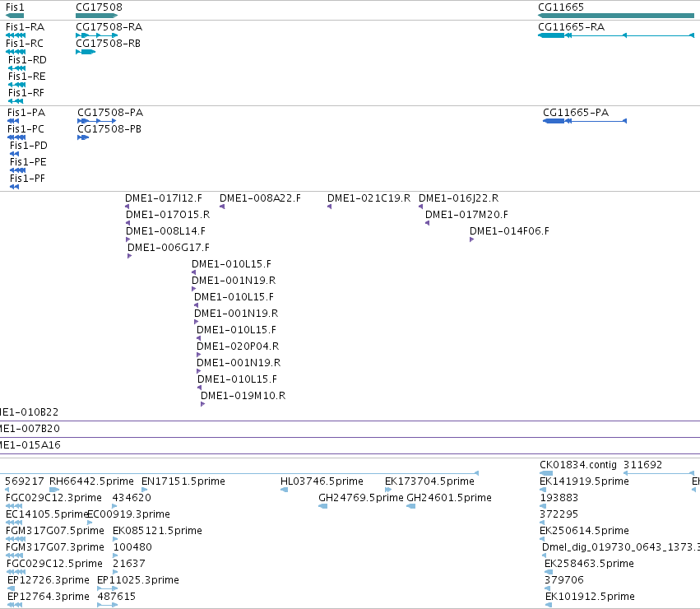The height and width of the screenshot is (609, 700).
Task: Select EST EP12764.3prime
Action: coord(49,597)
